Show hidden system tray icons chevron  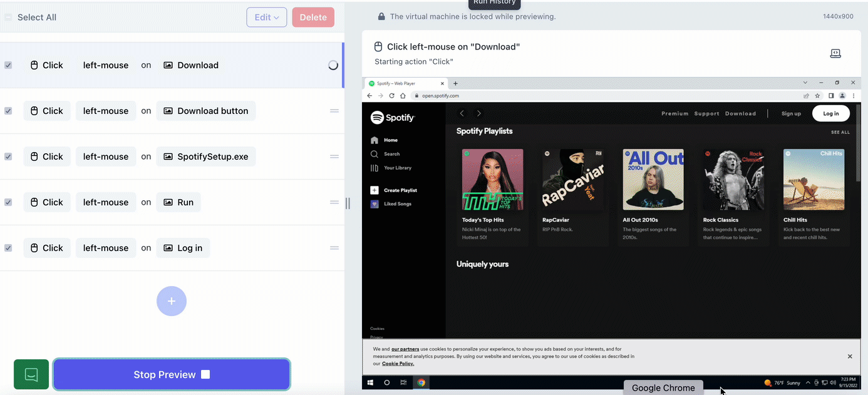tap(808, 382)
